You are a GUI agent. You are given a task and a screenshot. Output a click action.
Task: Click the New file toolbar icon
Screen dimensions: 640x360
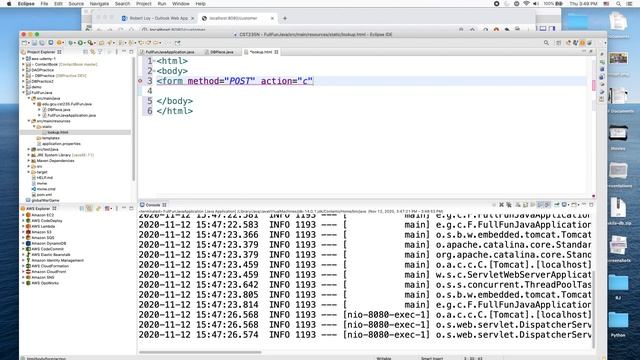click(24, 42)
